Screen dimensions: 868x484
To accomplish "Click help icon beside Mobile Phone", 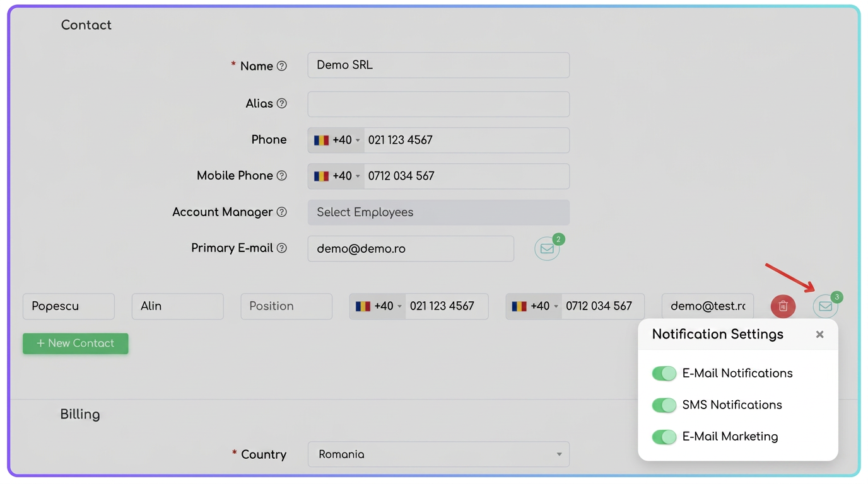I will coord(282,176).
